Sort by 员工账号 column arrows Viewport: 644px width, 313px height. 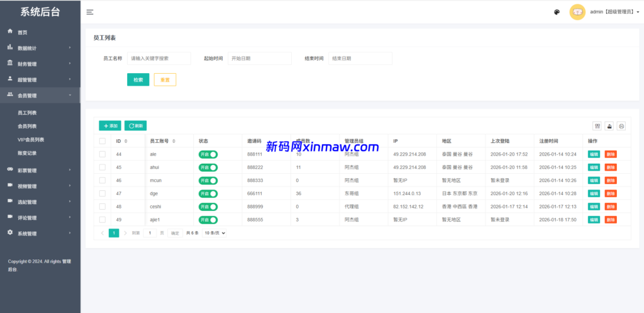pyautogui.click(x=174, y=141)
